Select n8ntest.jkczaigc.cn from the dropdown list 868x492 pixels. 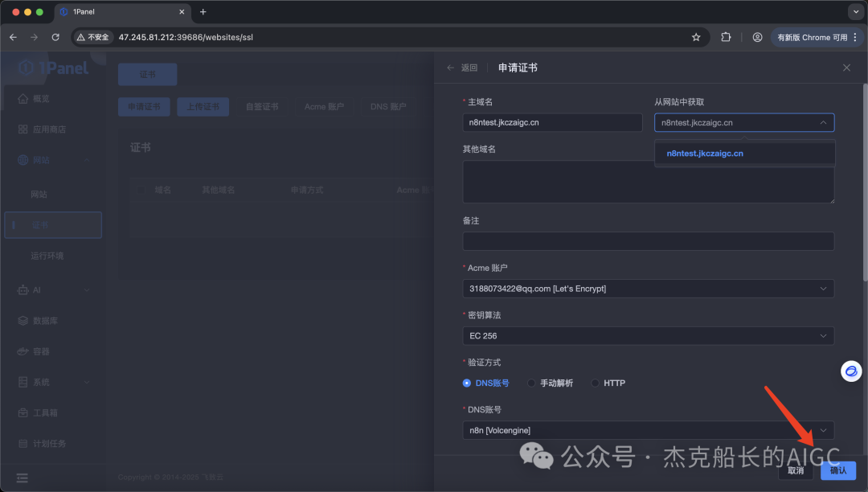[744, 154]
